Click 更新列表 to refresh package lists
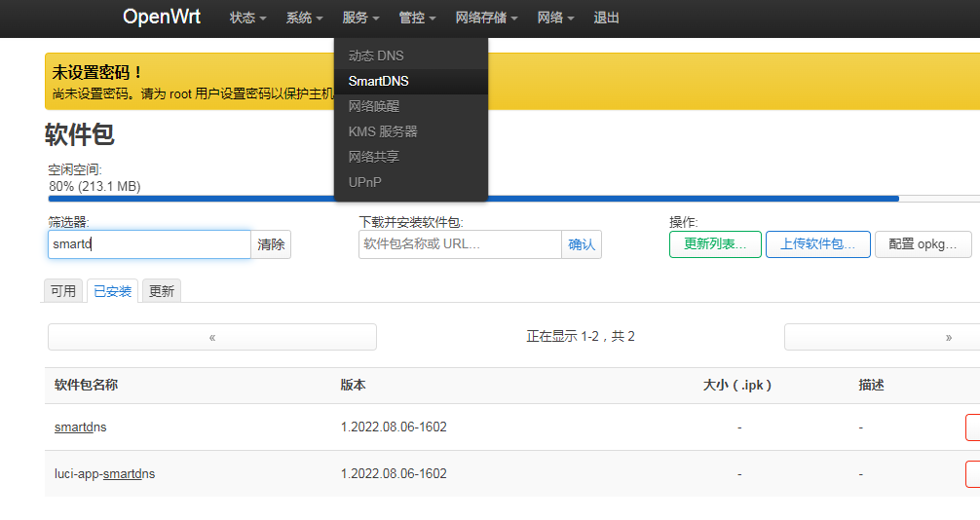 click(x=715, y=244)
